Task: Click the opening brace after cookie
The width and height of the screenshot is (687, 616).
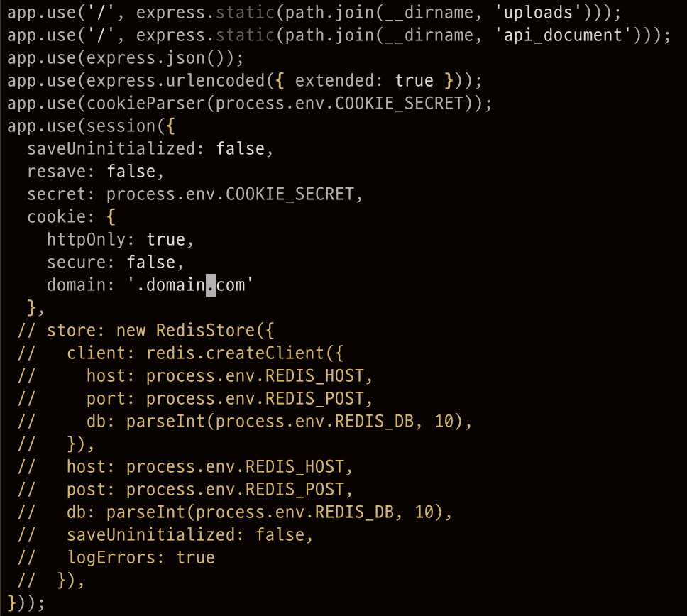Action: 111,216
